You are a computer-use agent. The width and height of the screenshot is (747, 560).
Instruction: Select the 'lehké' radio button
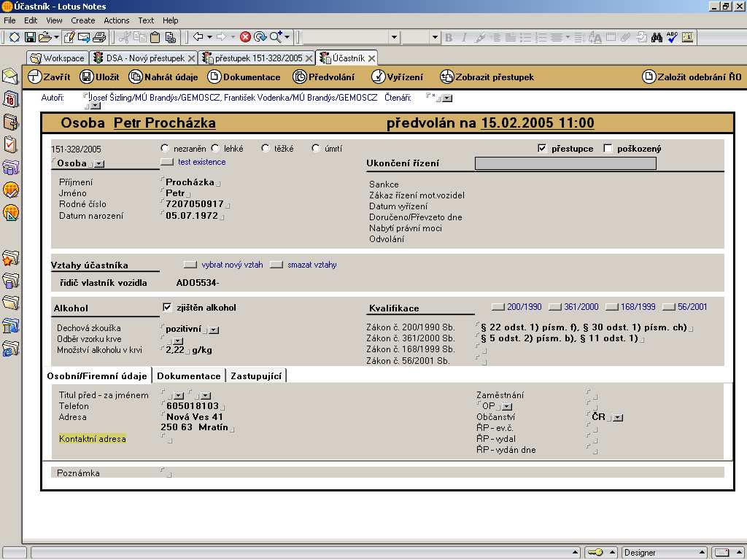215,148
